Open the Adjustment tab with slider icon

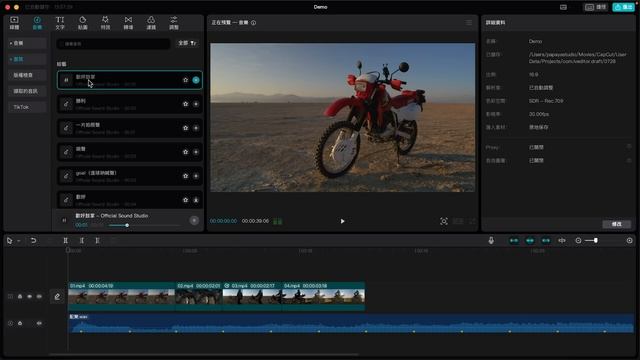tap(174, 23)
